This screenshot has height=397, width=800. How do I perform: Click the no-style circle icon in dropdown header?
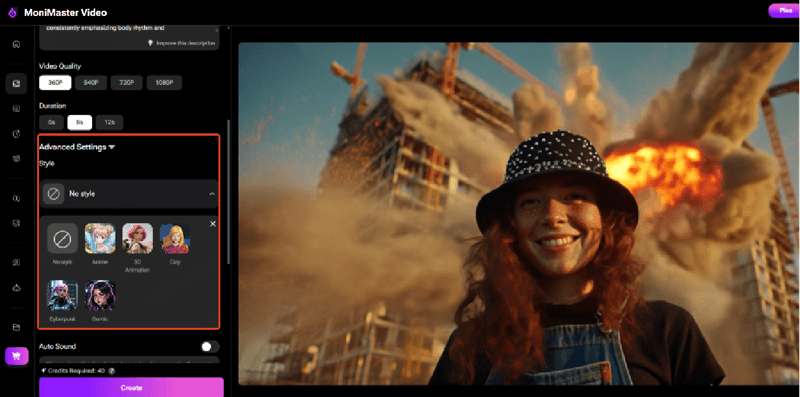[x=53, y=194]
